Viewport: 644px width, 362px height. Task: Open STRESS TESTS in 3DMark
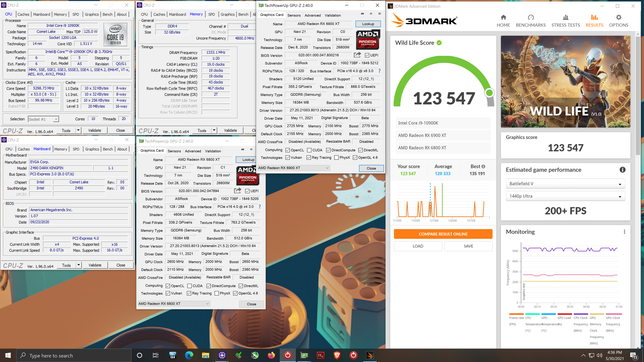click(566, 21)
